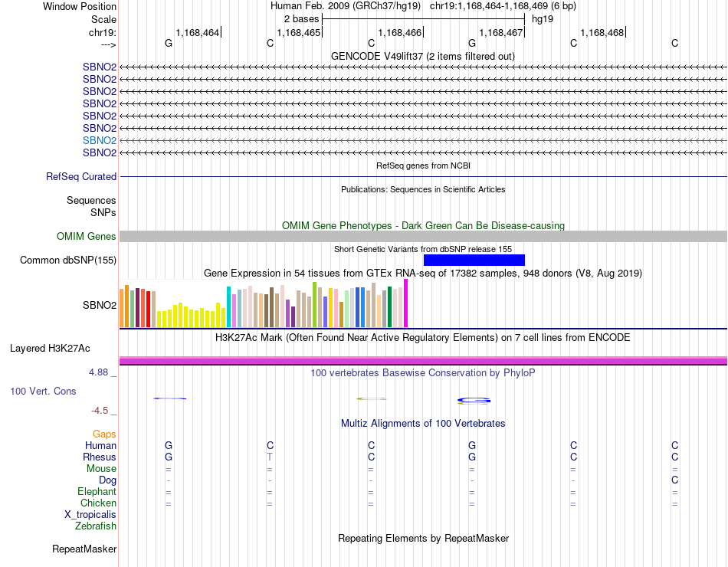Click the GTEx Gene Expression track title
The width and height of the screenshot is (728, 567).
[x=423, y=273]
